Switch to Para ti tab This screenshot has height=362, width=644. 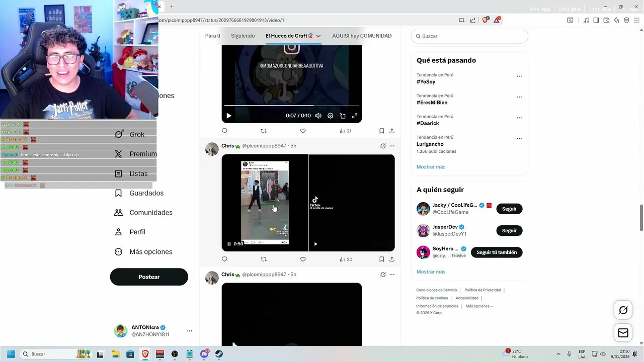coord(213,36)
